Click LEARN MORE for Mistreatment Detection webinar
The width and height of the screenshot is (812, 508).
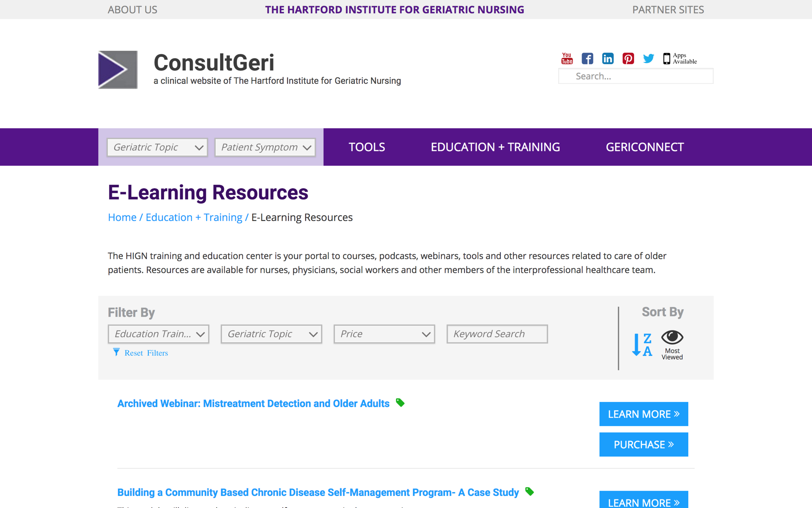tap(644, 414)
